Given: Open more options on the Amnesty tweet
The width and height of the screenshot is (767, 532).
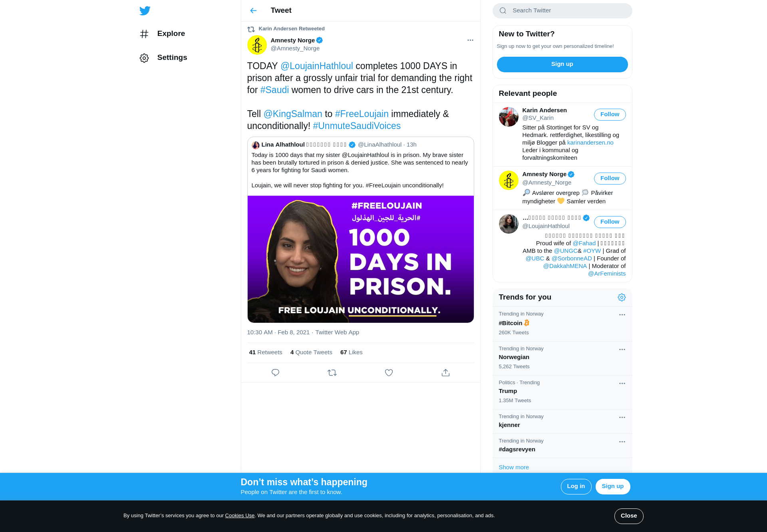Looking at the screenshot, I should tap(470, 40).
